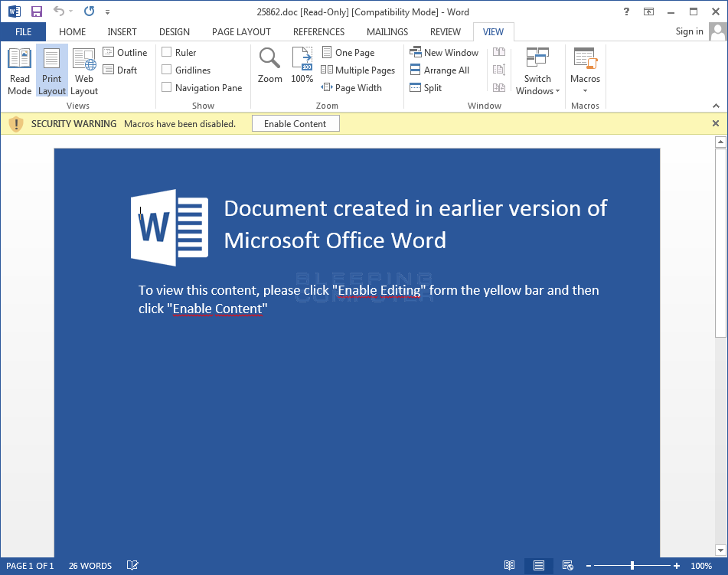The width and height of the screenshot is (728, 575).
Task: Click Read Mode icon in status bar
Action: tap(509, 565)
